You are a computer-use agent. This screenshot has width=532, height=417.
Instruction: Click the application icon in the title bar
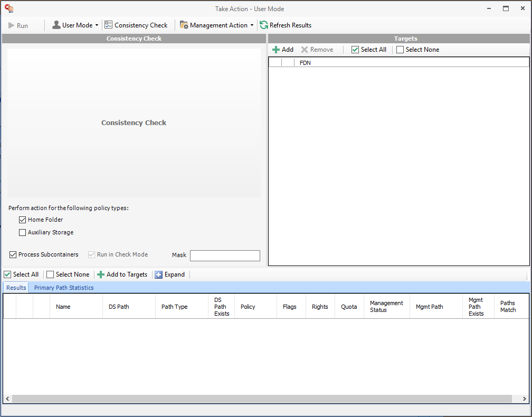(x=9, y=8)
